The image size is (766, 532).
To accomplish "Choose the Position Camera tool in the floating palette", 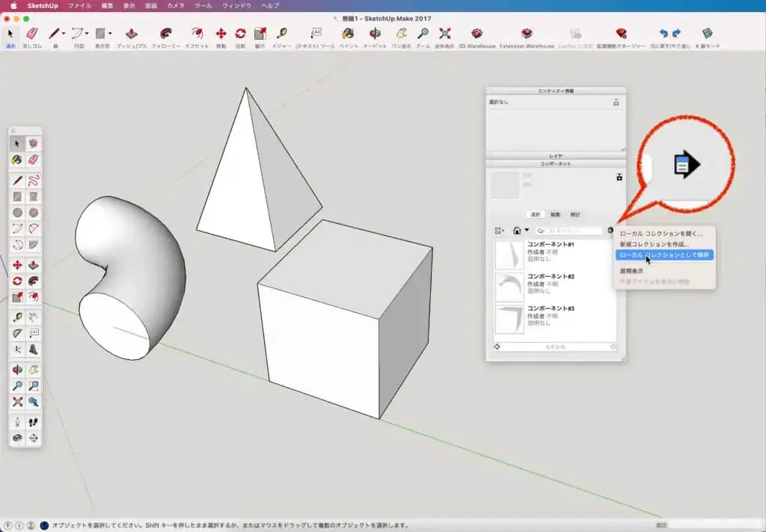I will 18,422.
